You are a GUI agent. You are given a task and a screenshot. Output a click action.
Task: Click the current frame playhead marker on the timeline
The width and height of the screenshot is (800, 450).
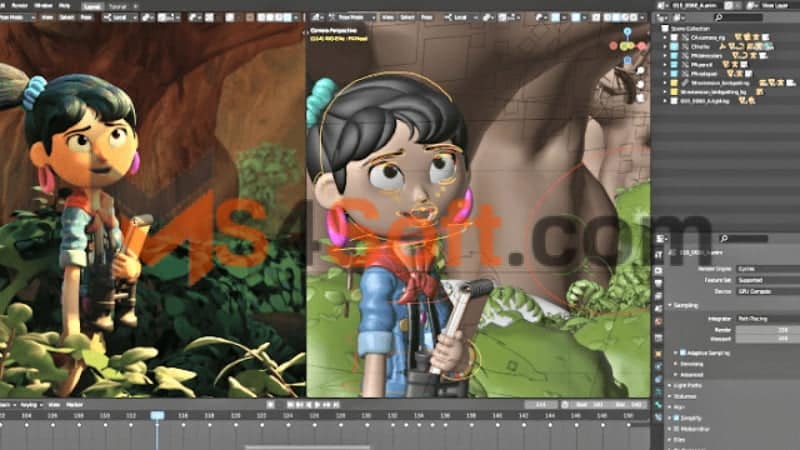157,416
